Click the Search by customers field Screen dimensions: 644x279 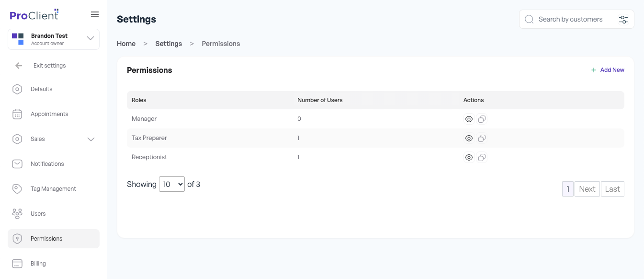point(570,20)
